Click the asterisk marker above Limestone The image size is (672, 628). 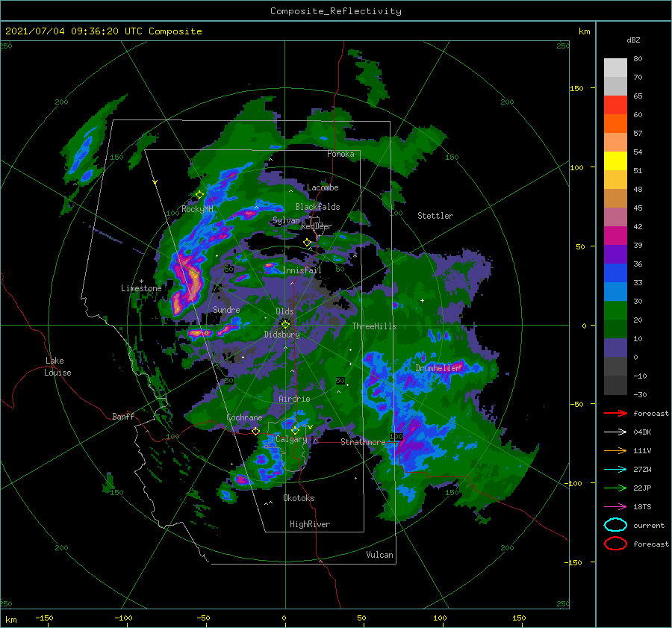coord(141,282)
